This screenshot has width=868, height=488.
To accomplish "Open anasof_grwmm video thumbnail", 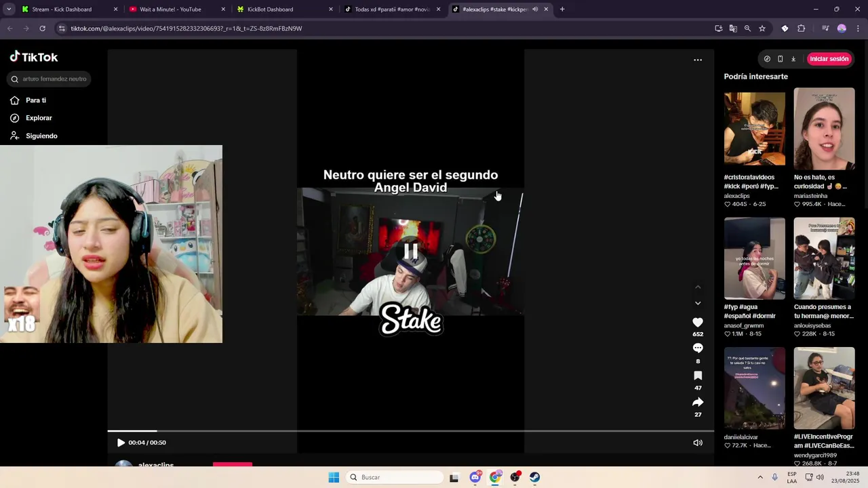I will click(x=754, y=258).
